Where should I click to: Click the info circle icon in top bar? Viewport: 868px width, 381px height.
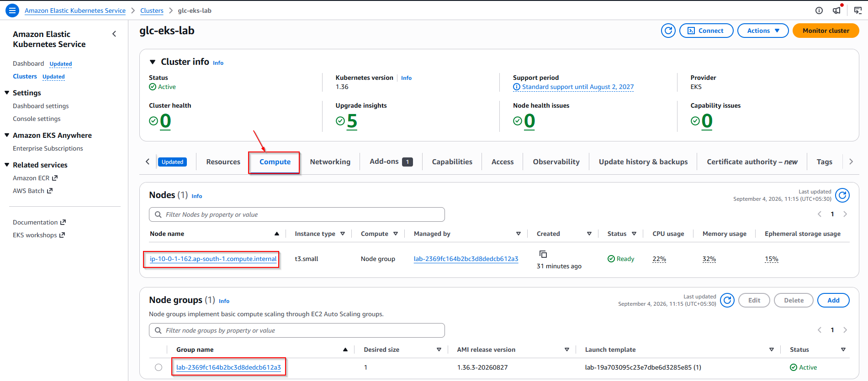(819, 10)
